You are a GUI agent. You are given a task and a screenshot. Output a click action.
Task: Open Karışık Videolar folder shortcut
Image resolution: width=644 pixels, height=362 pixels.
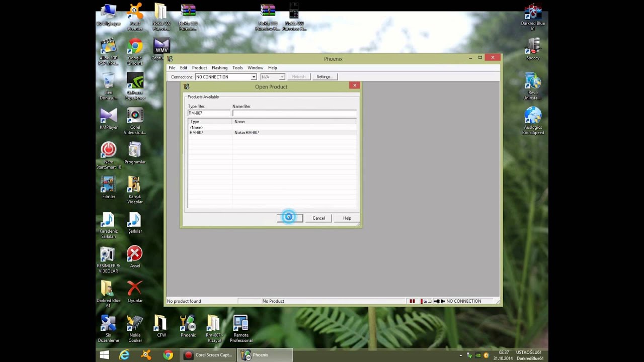coord(135,190)
